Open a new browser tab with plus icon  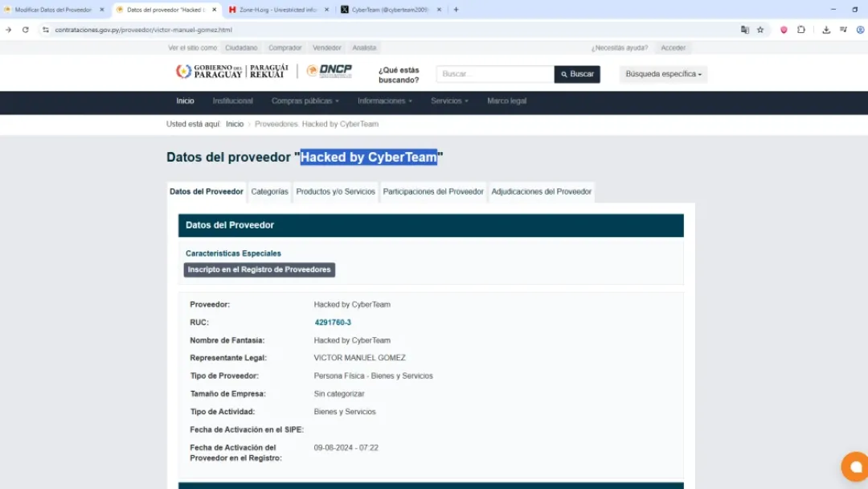[x=457, y=10]
